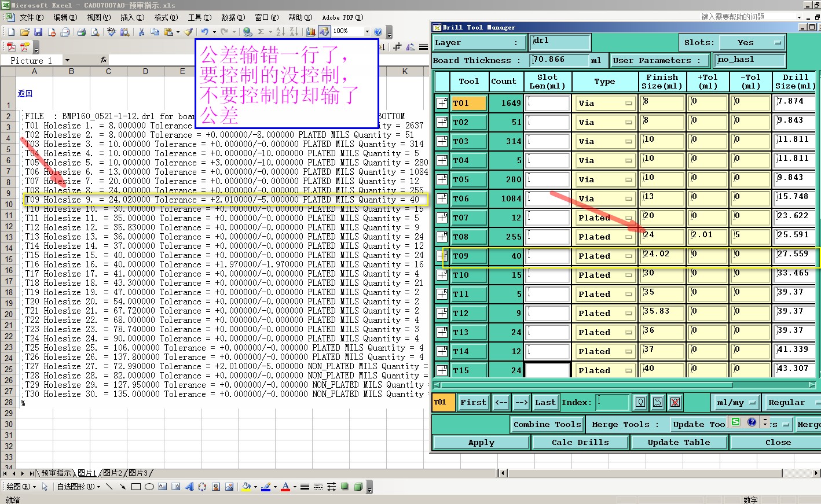Click the Save icon in Excel toolbar
The width and height of the screenshot is (821, 504).
(x=38, y=32)
